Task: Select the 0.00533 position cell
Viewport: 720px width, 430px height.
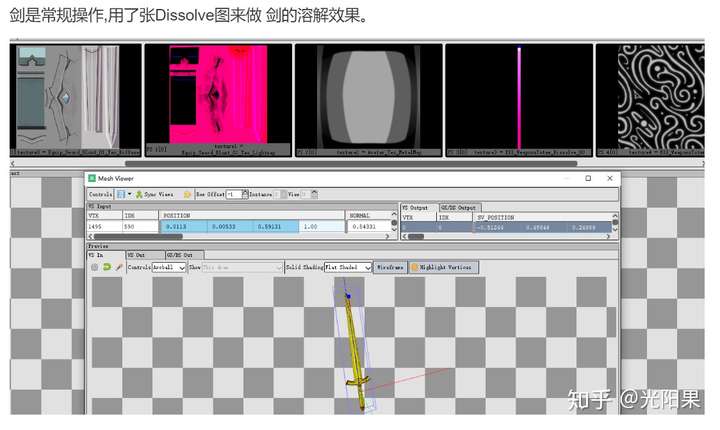Action: 229,226
